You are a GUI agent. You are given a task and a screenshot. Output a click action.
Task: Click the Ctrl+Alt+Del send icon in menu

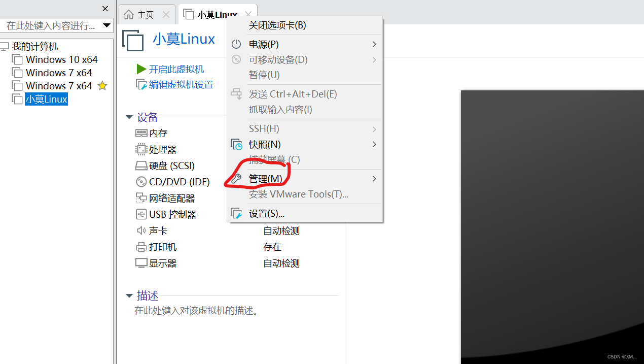pos(237,94)
